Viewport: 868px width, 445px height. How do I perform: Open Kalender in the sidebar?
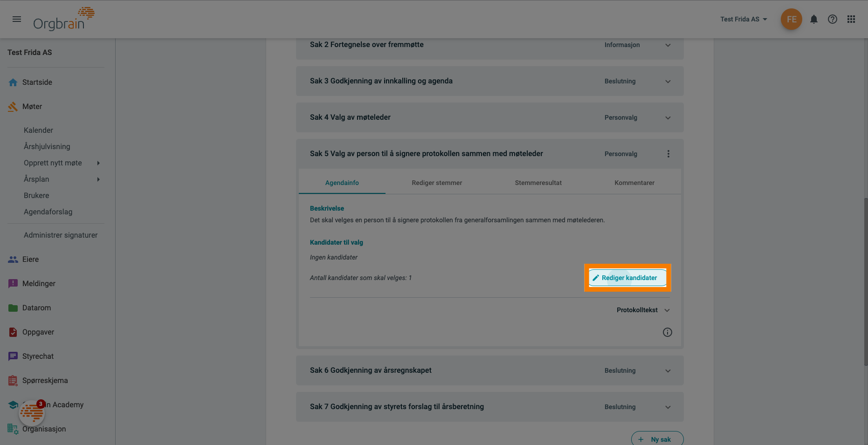pyautogui.click(x=38, y=130)
